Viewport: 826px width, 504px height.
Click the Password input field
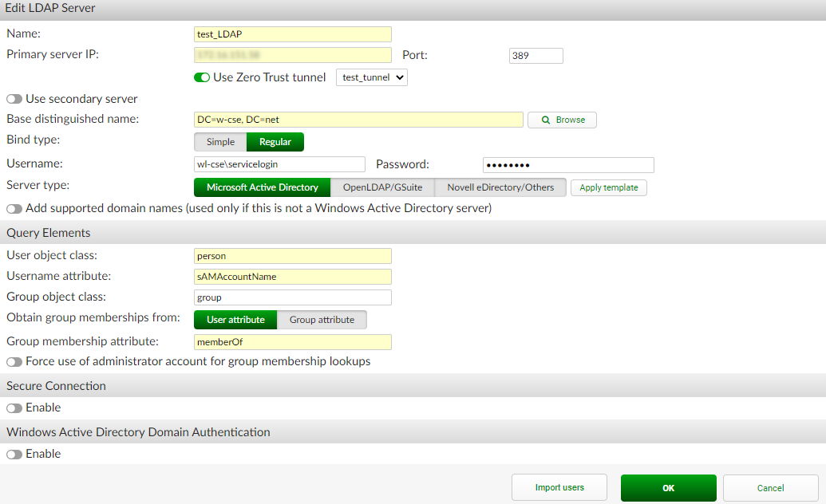pos(568,165)
